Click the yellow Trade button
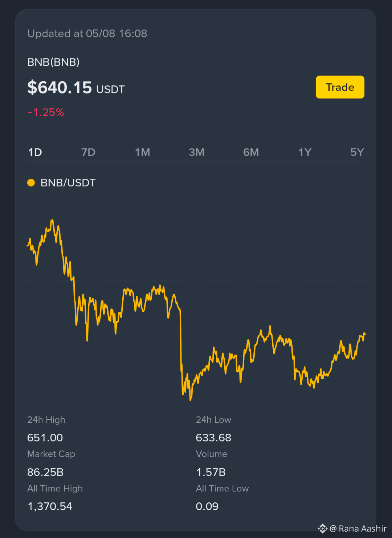 [340, 87]
